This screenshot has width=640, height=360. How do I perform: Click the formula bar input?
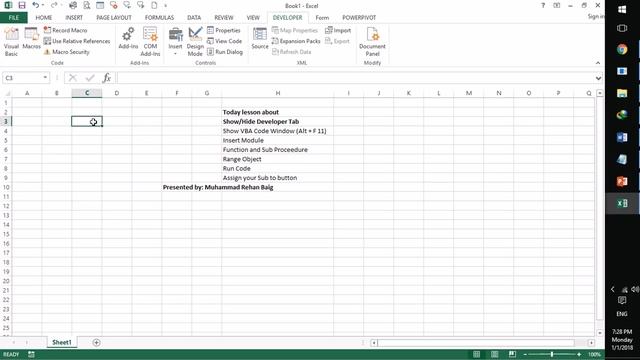355,78
